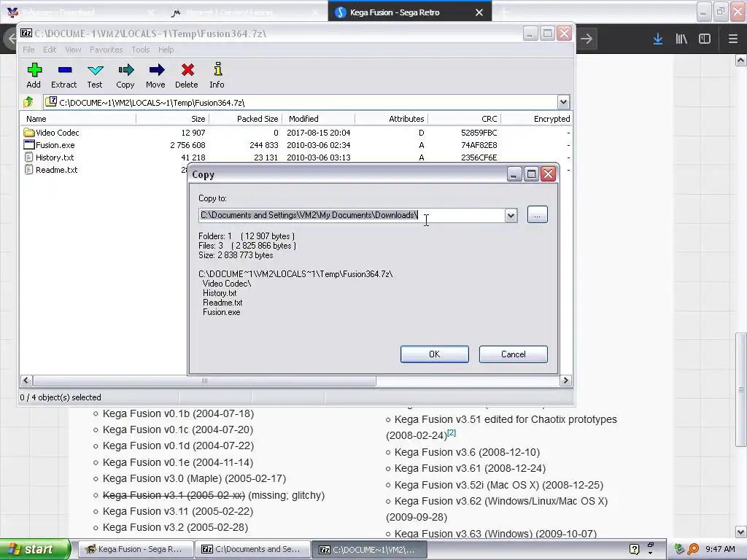
Task: Click the Test toolbar icon
Action: point(95,71)
